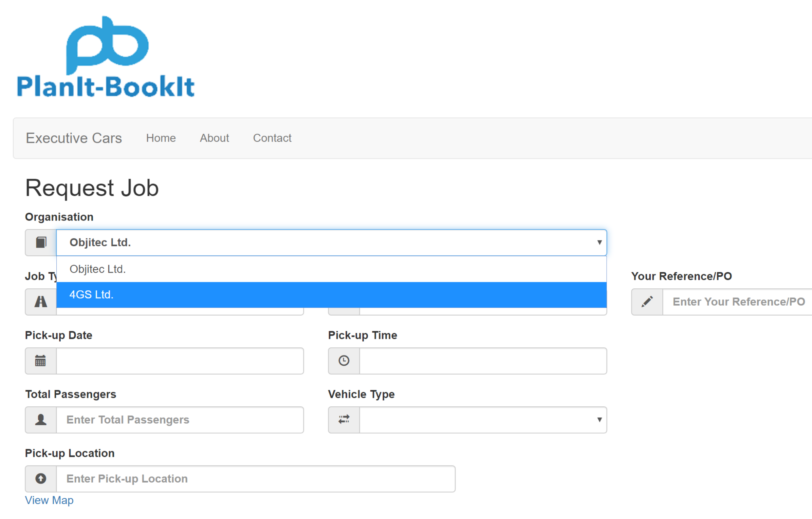The image size is (812, 519).
Task: Focus the Enter Pick-up Location field
Action: 256,479
